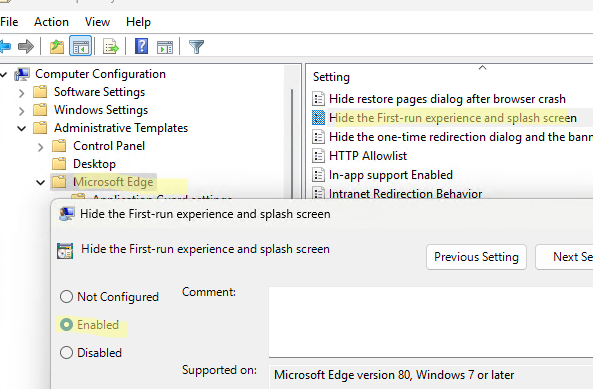Select the Disabled radio button
This screenshot has height=389, width=593.
[66, 353]
